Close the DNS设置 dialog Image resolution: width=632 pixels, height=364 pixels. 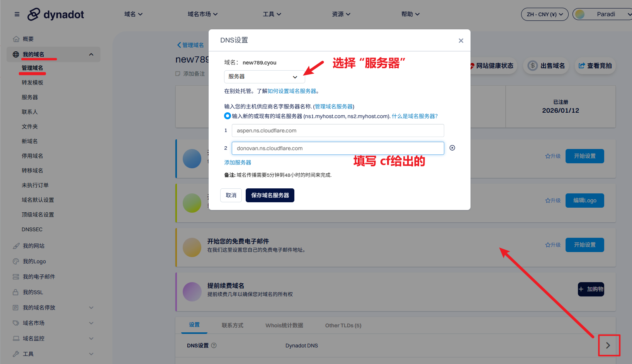tap(461, 41)
